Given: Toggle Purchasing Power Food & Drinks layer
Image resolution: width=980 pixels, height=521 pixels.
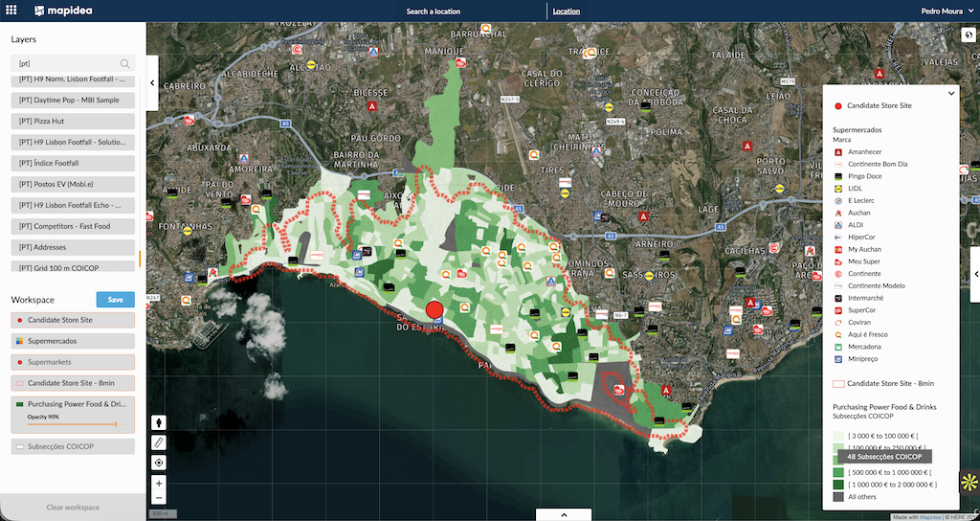Looking at the screenshot, I should (73, 415).
